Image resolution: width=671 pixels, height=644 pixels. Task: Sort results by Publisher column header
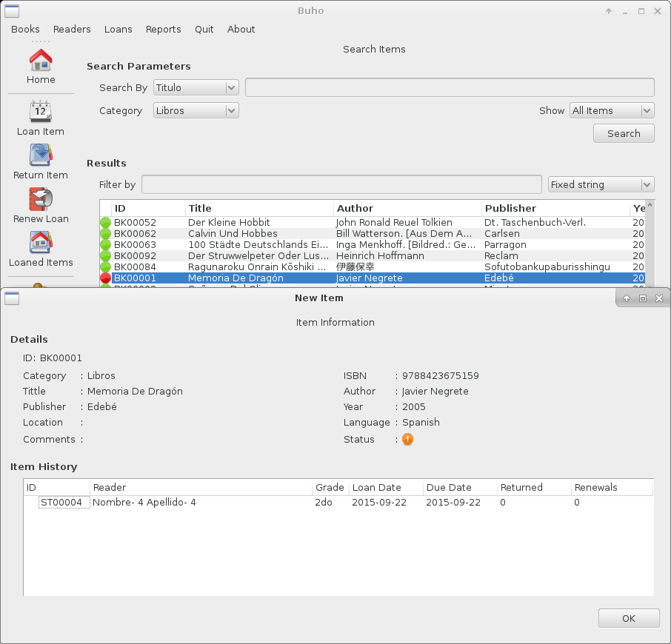pos(555,208)
